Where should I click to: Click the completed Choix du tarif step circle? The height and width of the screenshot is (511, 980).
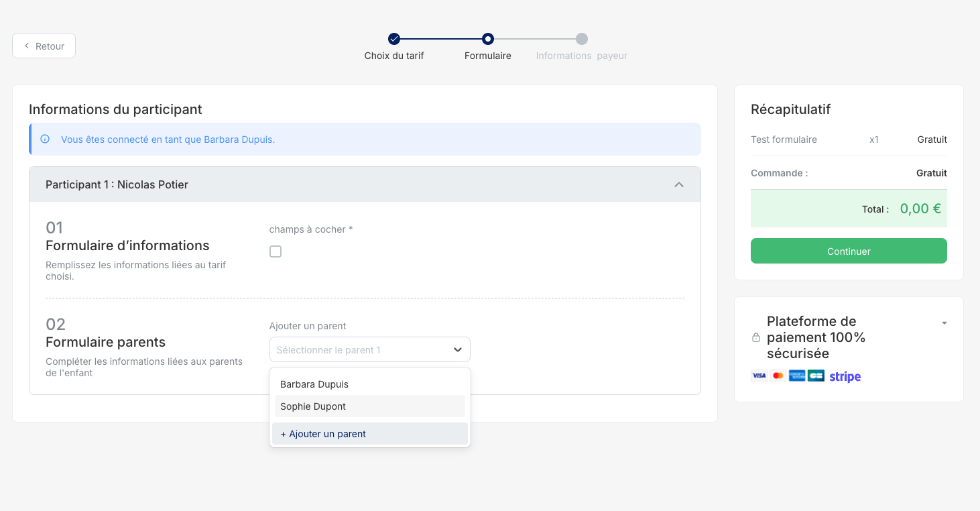coord(394,39)
